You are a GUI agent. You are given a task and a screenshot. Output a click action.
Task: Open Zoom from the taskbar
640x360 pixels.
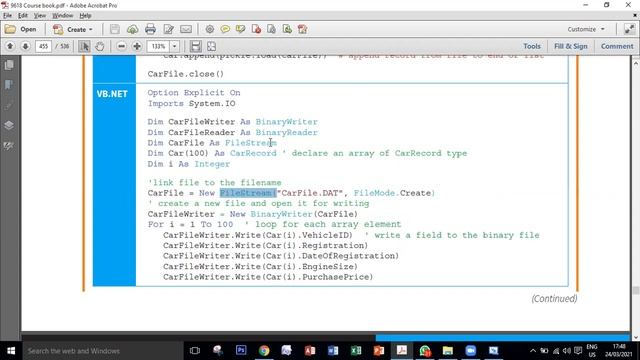coord(471,351)
